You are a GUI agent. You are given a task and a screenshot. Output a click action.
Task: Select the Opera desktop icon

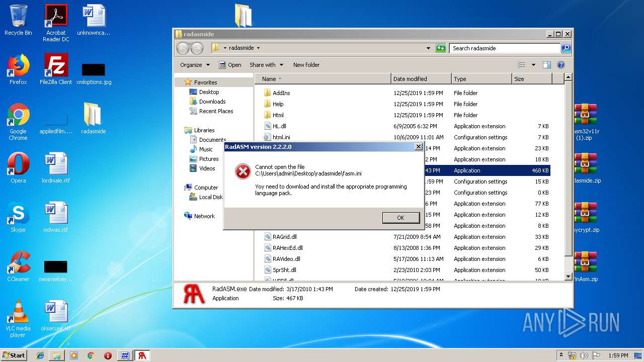[x=18, y=168]
